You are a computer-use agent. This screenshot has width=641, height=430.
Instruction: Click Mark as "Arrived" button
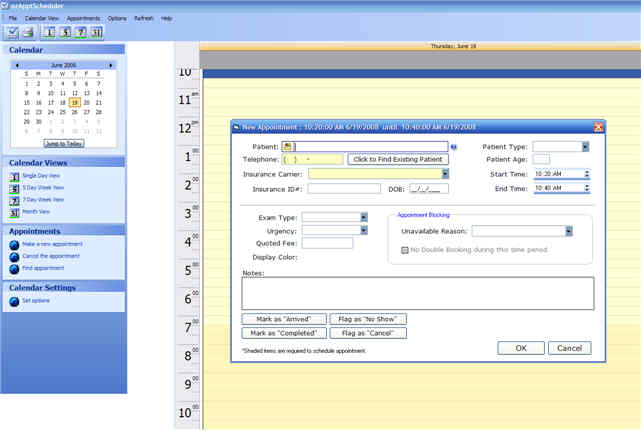(x=284, y=319)
